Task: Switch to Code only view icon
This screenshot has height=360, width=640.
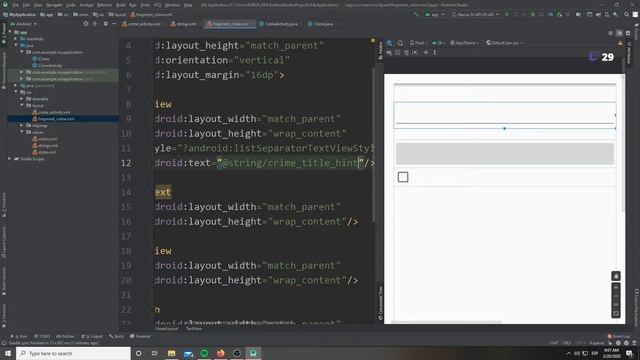Action: point(611,33)
